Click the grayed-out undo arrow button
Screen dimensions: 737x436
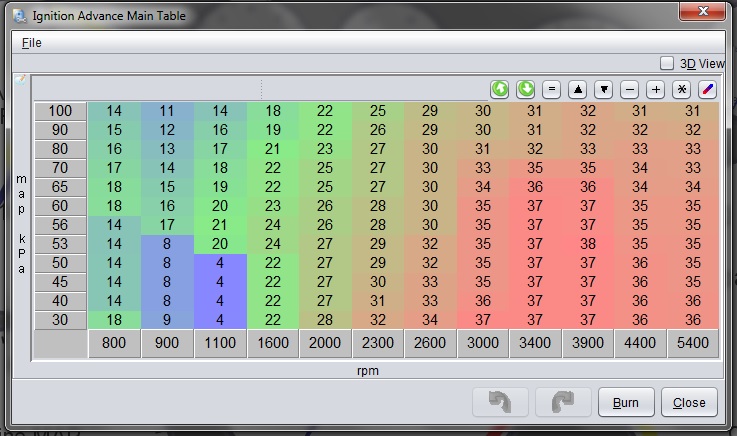(x=499, y=402)
